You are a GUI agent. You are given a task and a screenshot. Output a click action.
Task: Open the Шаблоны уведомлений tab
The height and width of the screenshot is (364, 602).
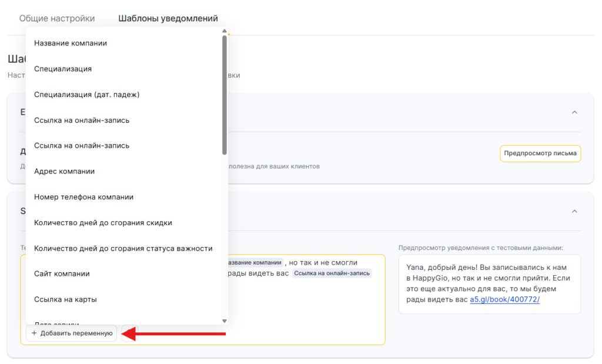(168, 19)
